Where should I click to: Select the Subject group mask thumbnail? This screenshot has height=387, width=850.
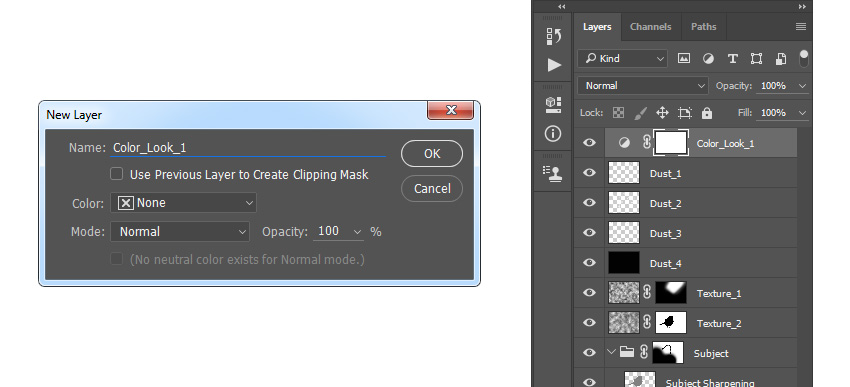[x=668, y=352]
